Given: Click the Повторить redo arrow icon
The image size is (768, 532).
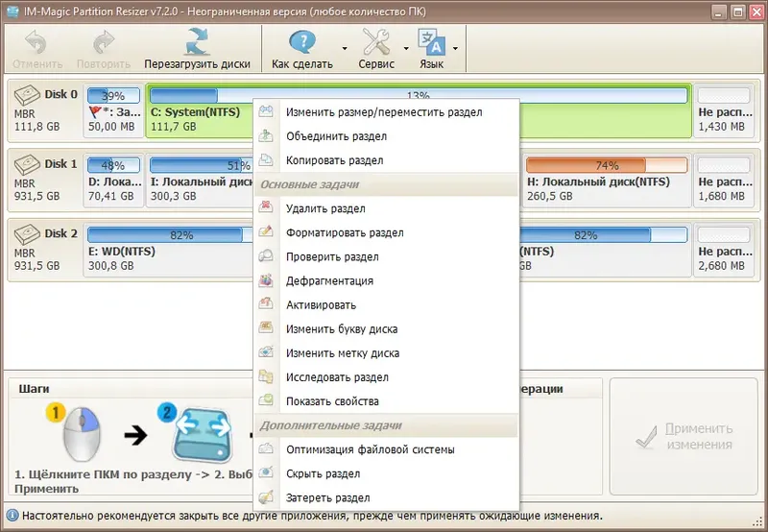Looking at the screenshot, I should (x=104, y=42).
